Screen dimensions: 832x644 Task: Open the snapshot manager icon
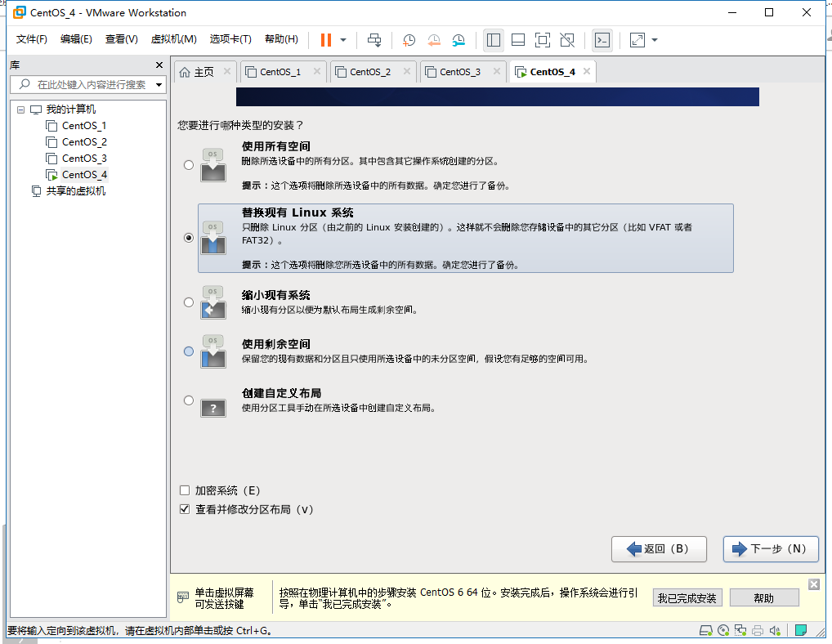pyautogui.click(x=458, y=40)
